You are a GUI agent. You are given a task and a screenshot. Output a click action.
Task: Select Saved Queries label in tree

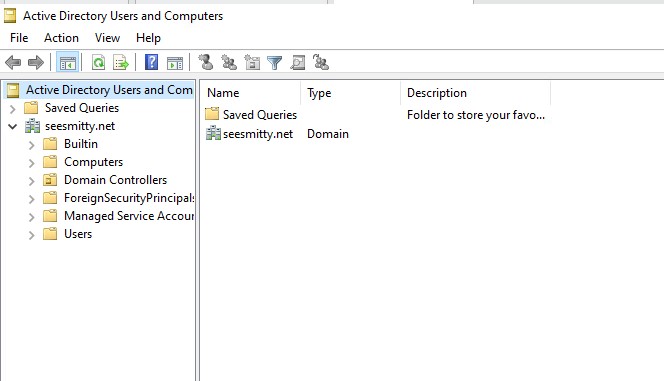82,108
